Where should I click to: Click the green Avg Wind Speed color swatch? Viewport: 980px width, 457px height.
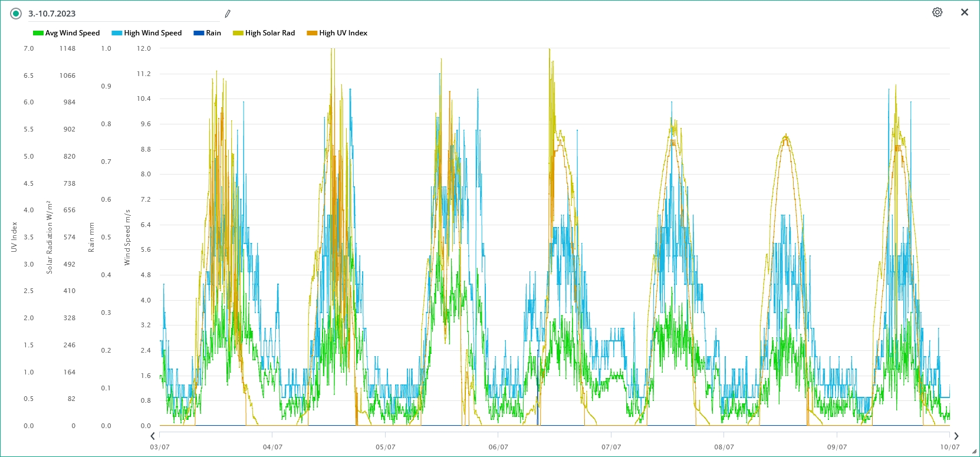(x=38, y=33)
